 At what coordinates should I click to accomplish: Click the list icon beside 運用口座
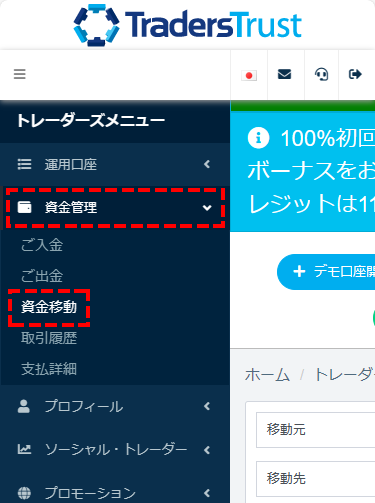pos(24,164)
